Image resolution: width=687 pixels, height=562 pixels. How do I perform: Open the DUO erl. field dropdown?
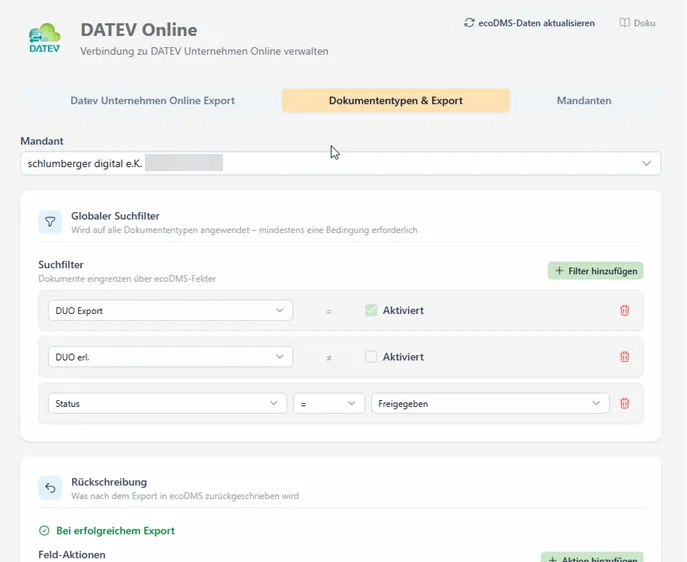170,357
